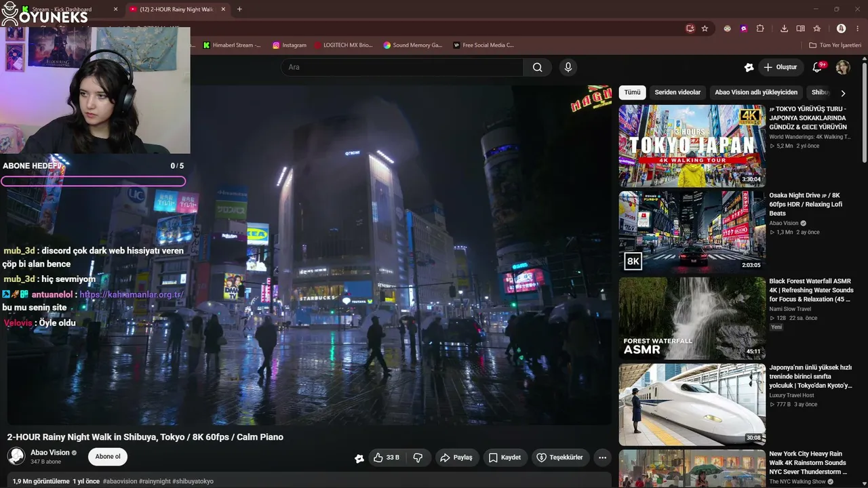Click the YouTube search magnifier button
The image size is (868, 488).
[537, 67]
